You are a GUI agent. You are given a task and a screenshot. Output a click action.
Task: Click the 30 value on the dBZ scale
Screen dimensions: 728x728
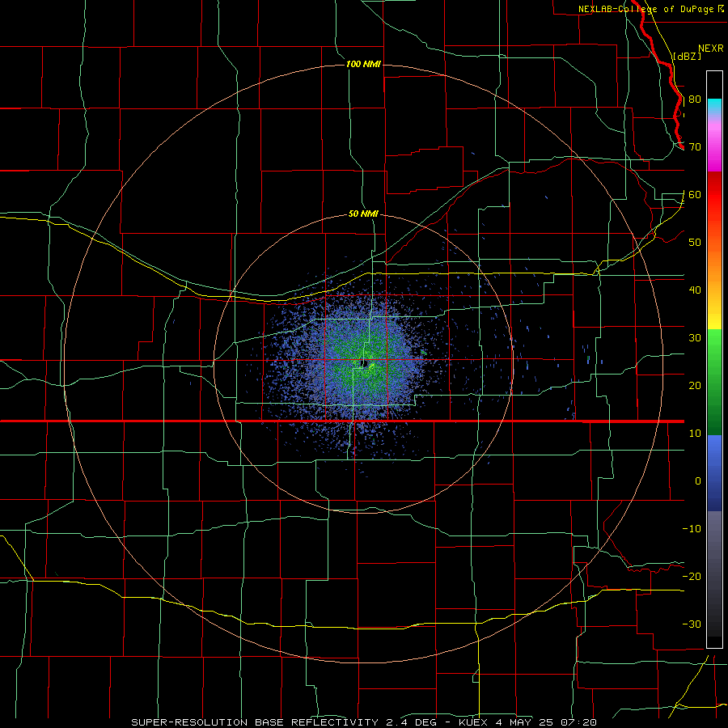(x=695, y=338)
